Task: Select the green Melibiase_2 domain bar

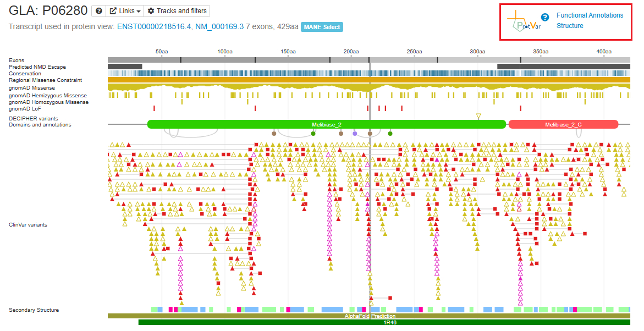Action: (326, 125)
